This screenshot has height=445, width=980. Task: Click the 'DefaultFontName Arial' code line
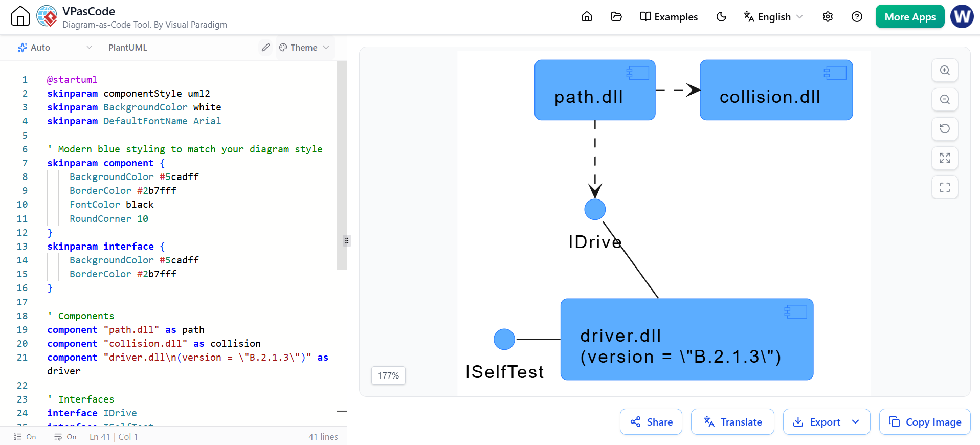click(134, 121)
